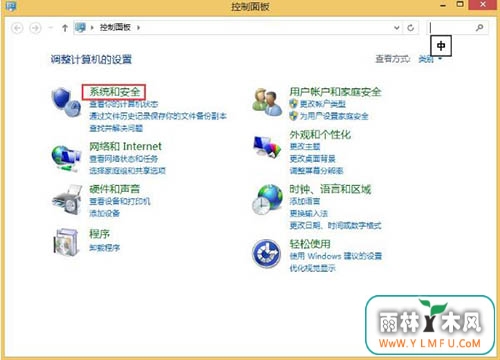Click the 硬件和声音 printer icon
This screenshot has height=360, width=500.
pyautogui.click(x=67, y=200)
